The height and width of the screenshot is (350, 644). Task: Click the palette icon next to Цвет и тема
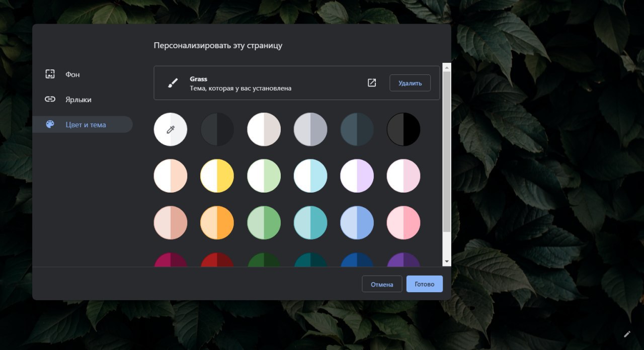point(50,125)
